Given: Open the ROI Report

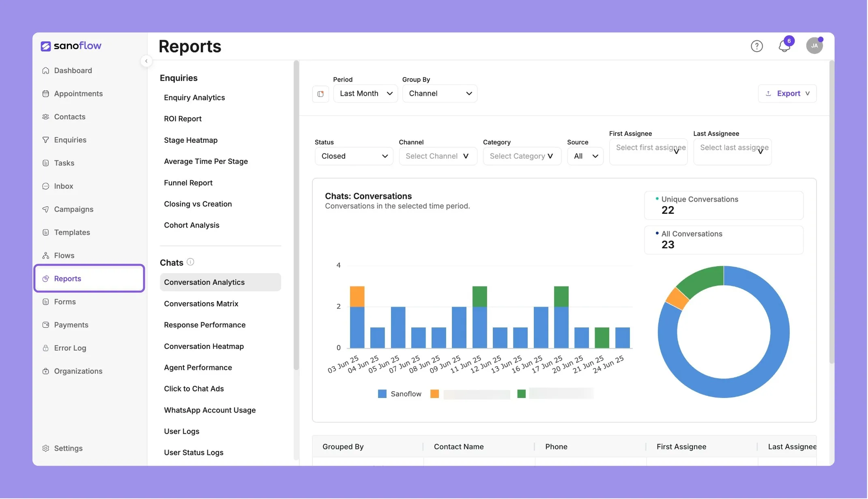Looking at the screenshot, I should click(183, 119).
